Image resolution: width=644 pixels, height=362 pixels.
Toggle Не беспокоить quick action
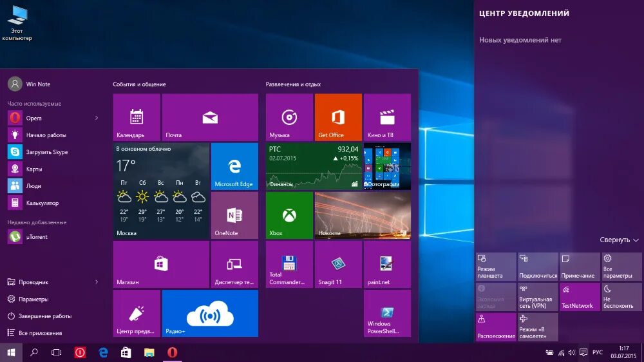coord(621,297)
